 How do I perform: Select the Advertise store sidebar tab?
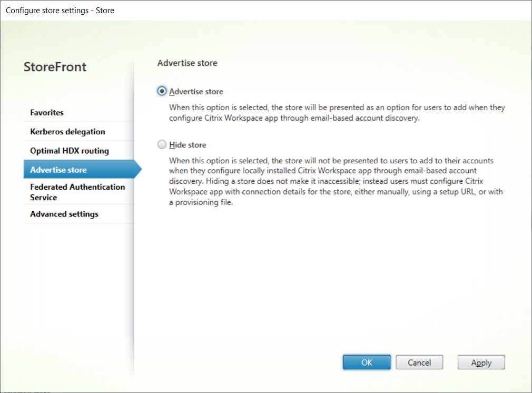58,170
